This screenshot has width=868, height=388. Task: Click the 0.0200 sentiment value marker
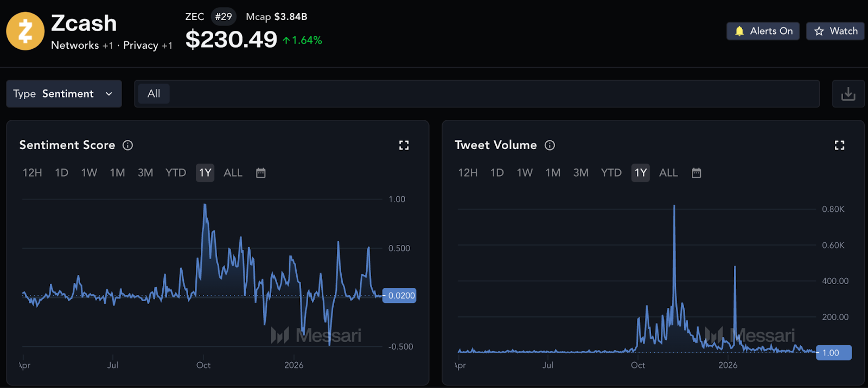click(x=400, y=295)
